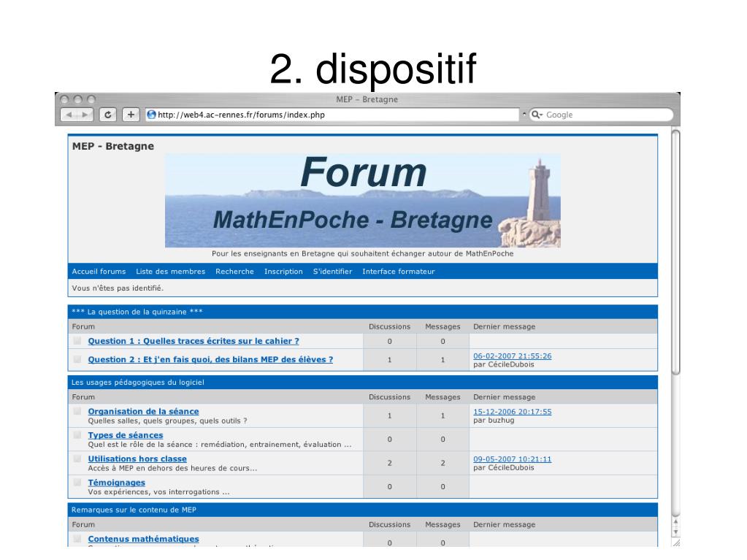Open Question 2 : bilans MEP des élèves link

click(210, 359)
